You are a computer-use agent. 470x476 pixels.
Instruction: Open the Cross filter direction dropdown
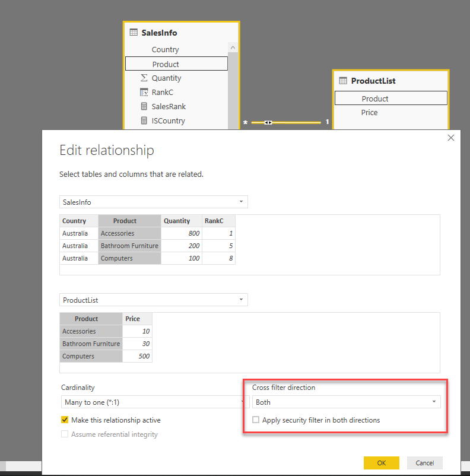[x=346, y=402]
